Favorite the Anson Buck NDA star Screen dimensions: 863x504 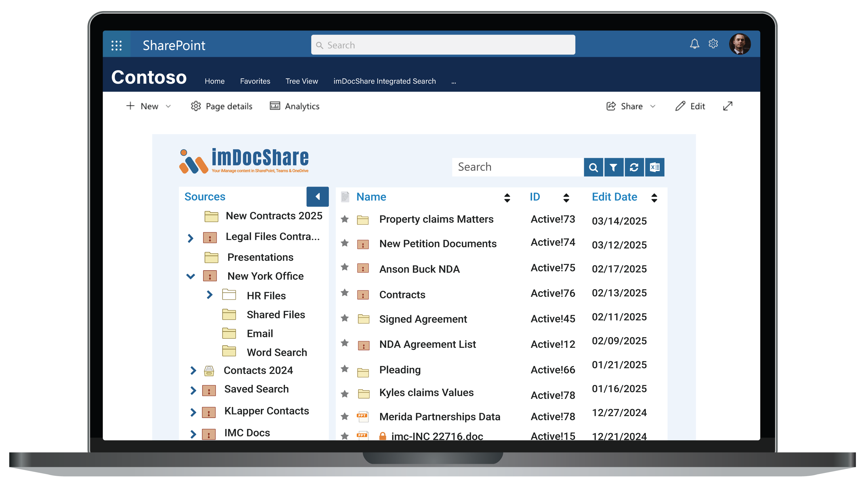coord(345,267)
